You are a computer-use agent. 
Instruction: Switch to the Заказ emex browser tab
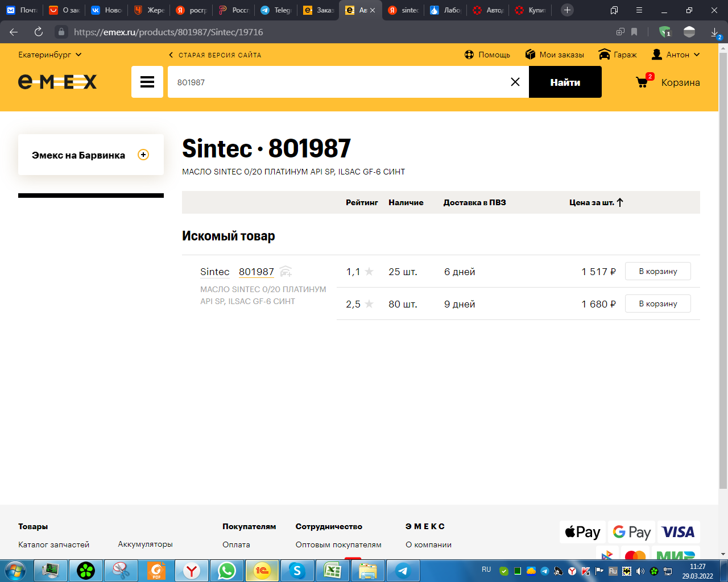click(318, 10)
